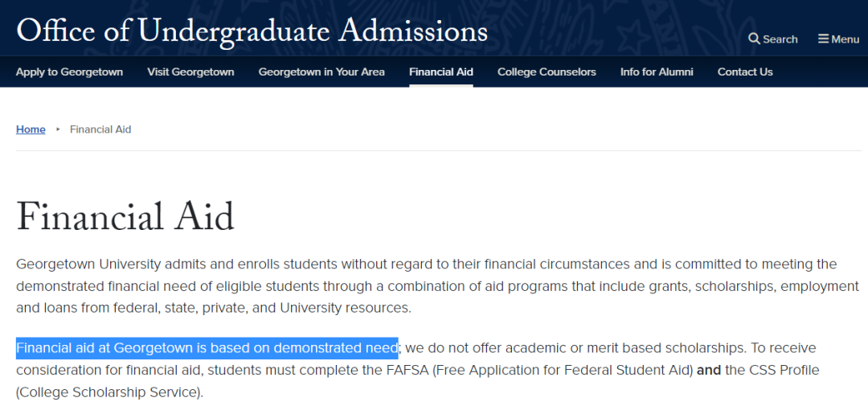The width and height of the screenshot is (868, 410).
Task: Click the first paragraph about Georgetown University
Action: tap(437, 286)
